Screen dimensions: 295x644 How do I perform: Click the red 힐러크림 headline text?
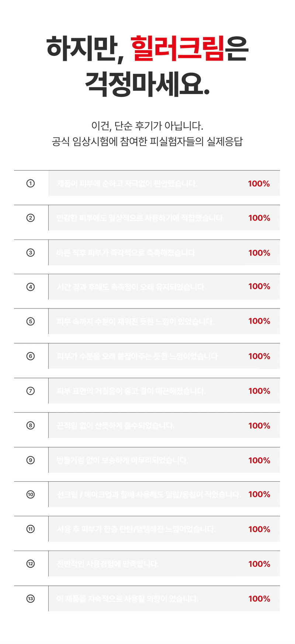[178, 48]
